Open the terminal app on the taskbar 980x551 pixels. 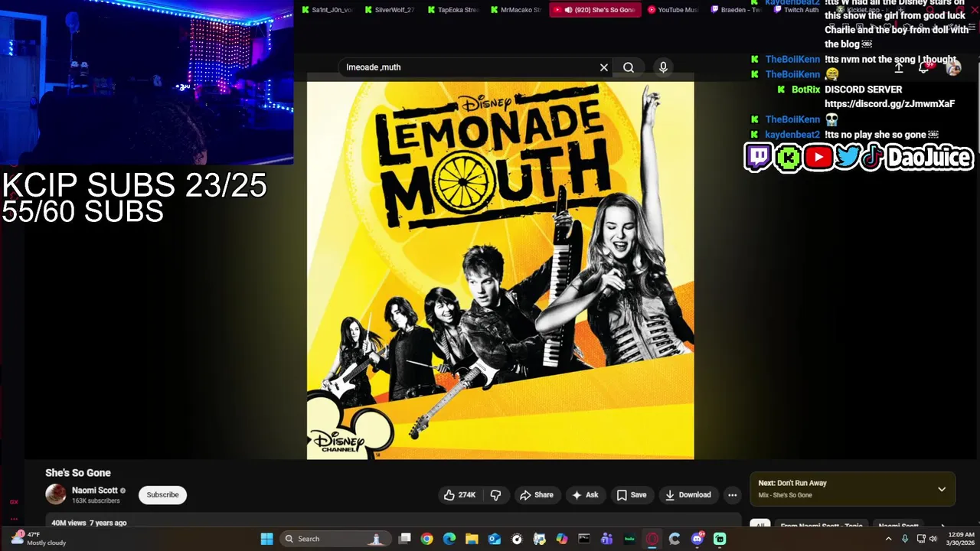pos(584,539)
